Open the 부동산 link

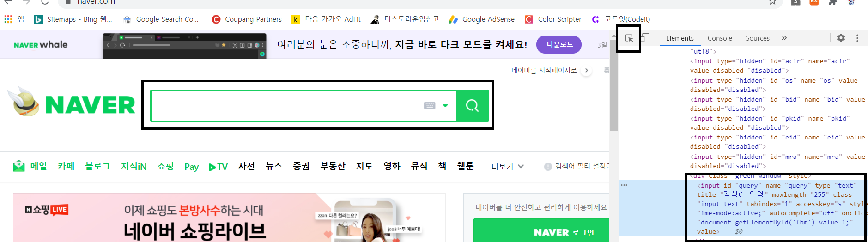333,166
